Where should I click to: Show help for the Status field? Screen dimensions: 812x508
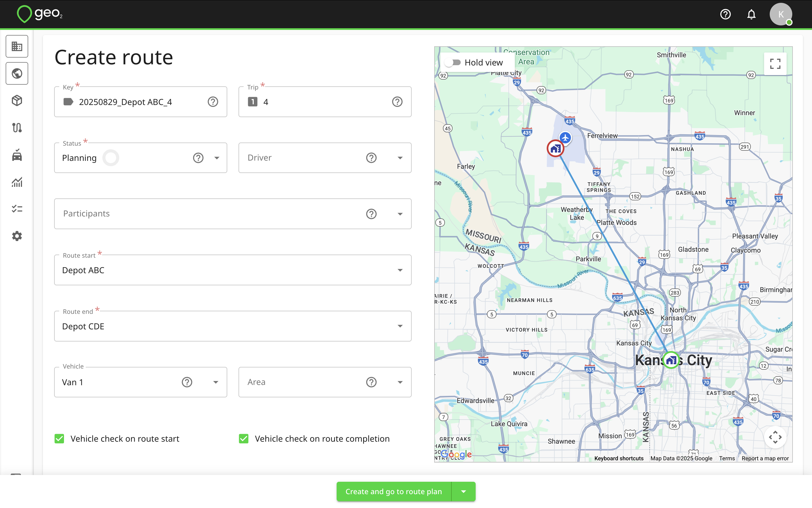coord(198,158)
